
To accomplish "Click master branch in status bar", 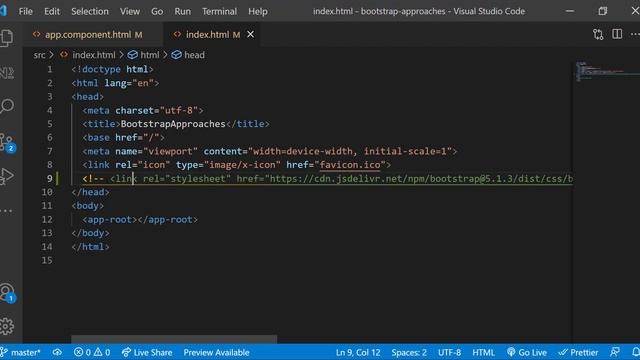I will (21, 352).
